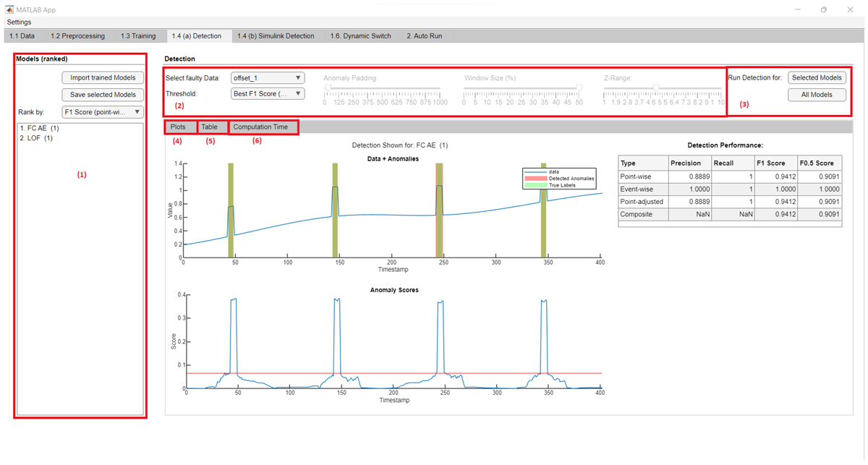Open the 1.2 Preprocessing tab
This screenshot has height=465, width=868.
pyautogui.click(x=77, y=35)
